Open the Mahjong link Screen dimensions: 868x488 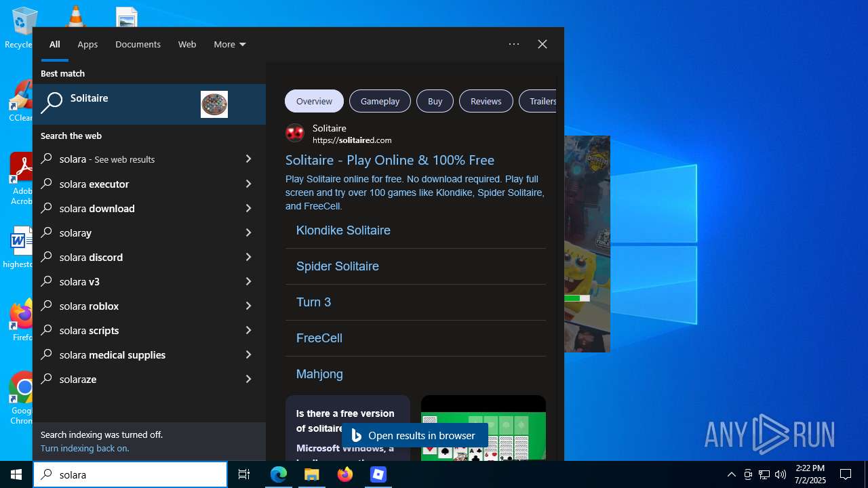[x=319, y=374]
